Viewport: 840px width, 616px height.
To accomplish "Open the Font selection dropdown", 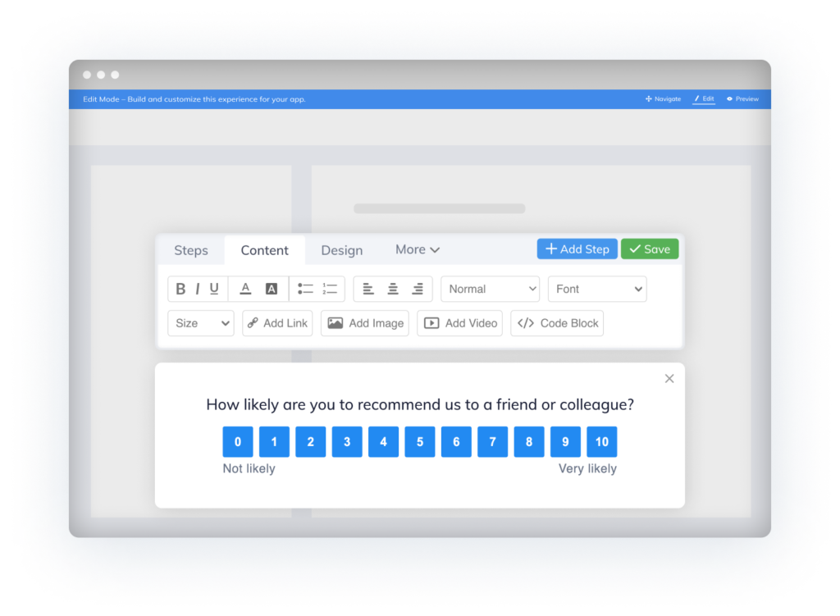I will [x=596, y=289].
